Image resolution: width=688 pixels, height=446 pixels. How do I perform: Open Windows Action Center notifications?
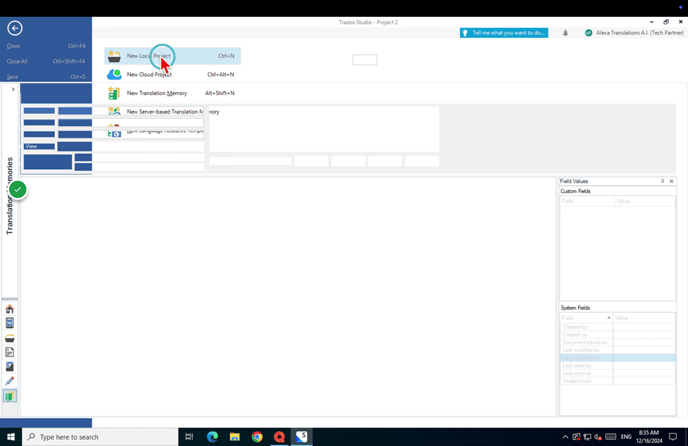pos(673,437)
